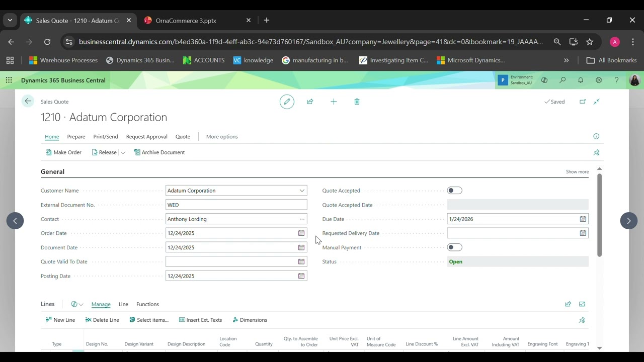Open the Warehouse Processes bookmark
Image resolution: width=644 pixels, height=362 pixels.
(63, 60)
